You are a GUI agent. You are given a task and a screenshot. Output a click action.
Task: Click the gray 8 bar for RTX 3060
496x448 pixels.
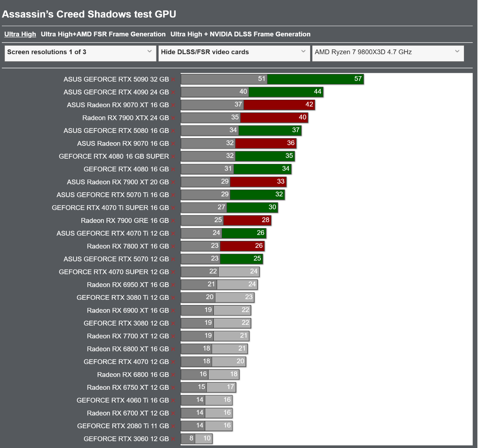pos(188,439)
